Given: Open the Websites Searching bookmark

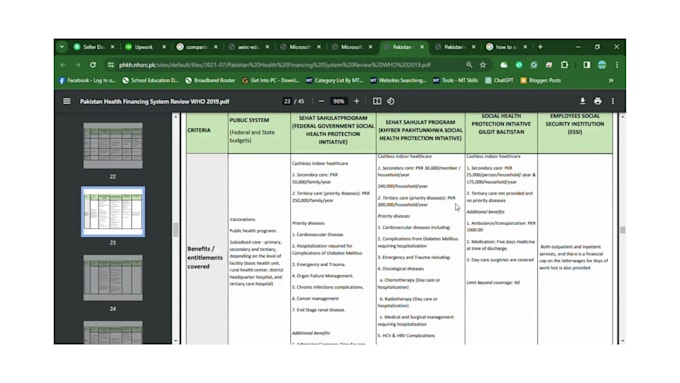Looking at the screenshot, I should click(398, 80).
